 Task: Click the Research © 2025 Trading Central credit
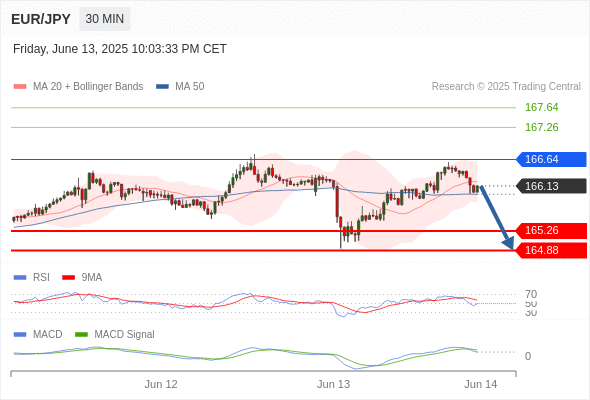(x=506, y=87)
